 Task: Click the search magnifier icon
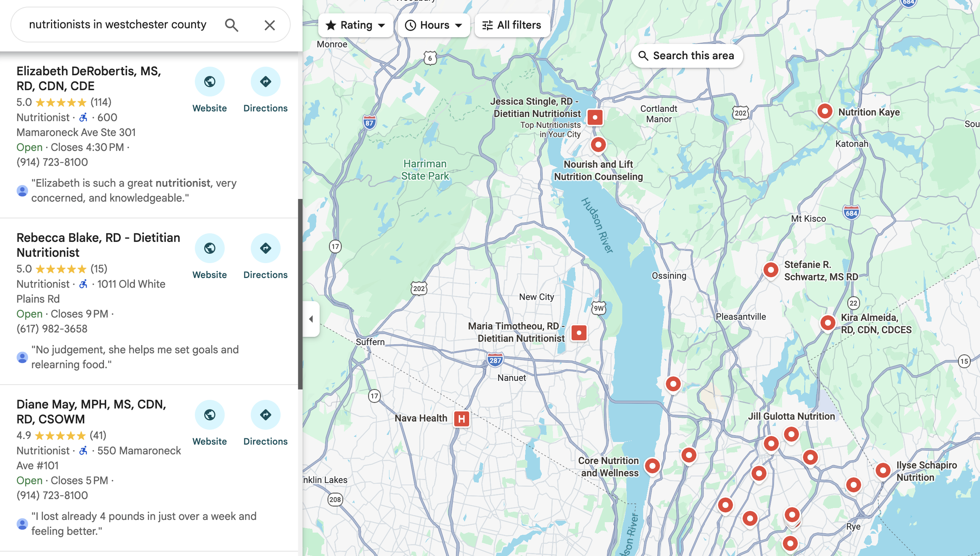tap(231, 25)
